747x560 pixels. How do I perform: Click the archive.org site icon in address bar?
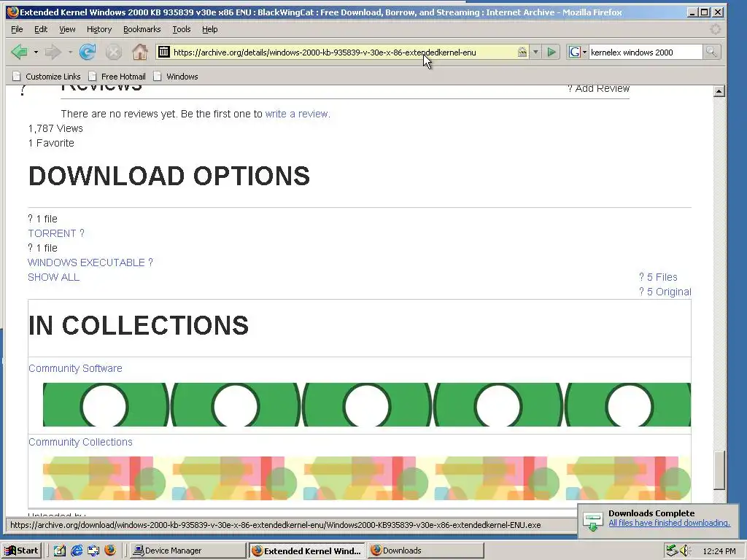164,52
